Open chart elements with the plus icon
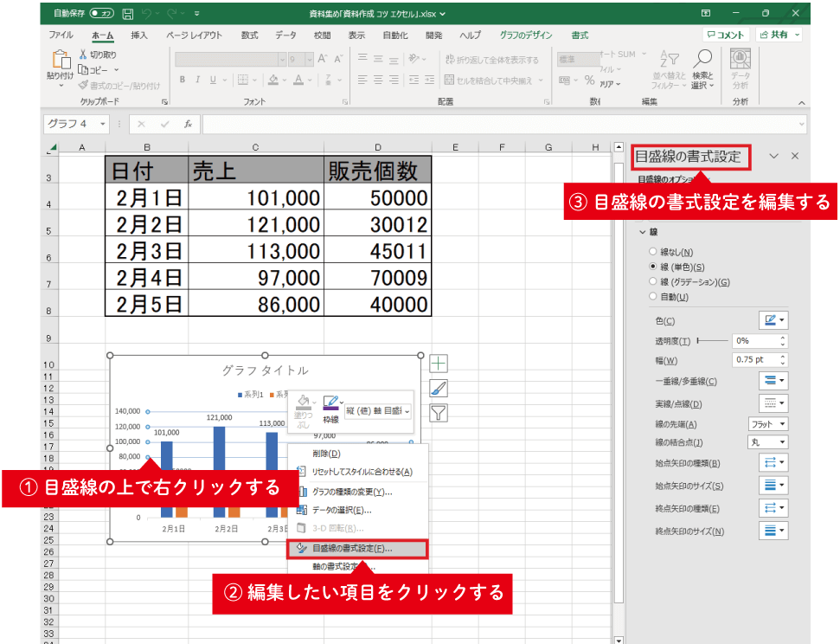The height and width of the screenshot is (644, 840). coord(439,364)
